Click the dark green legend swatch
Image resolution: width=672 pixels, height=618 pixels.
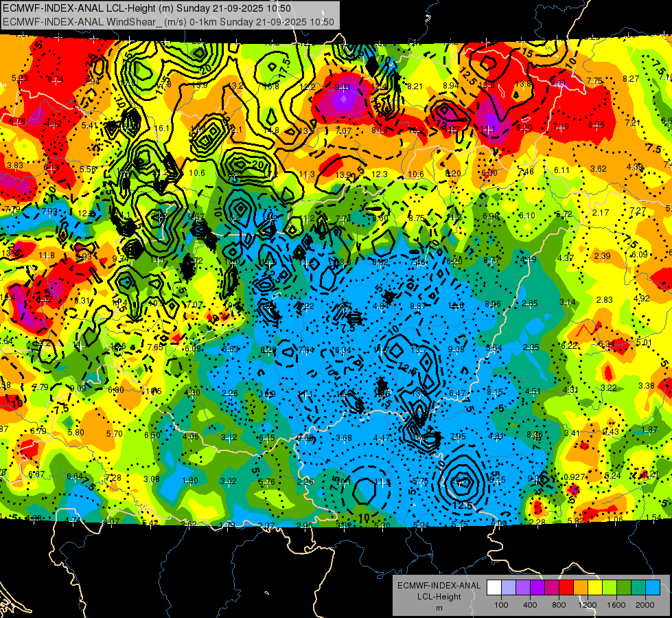tap(624, 588)
